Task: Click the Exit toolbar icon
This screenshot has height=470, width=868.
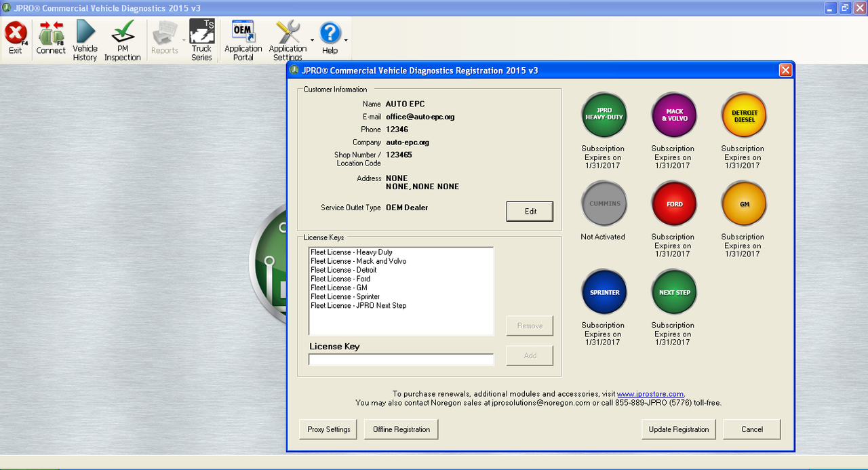Action: click(16, 38)
